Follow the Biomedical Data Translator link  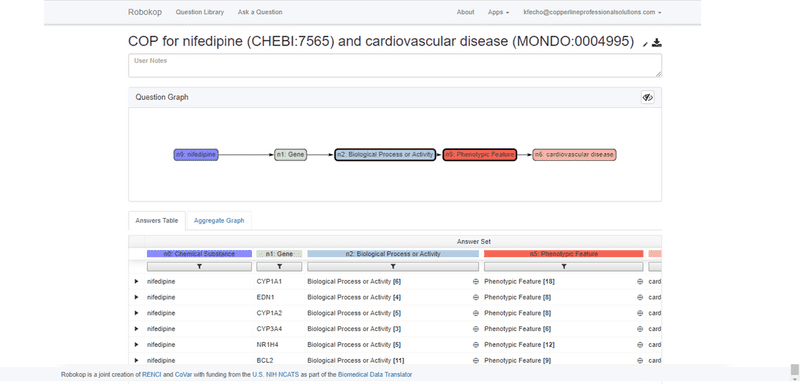[375, 375]
